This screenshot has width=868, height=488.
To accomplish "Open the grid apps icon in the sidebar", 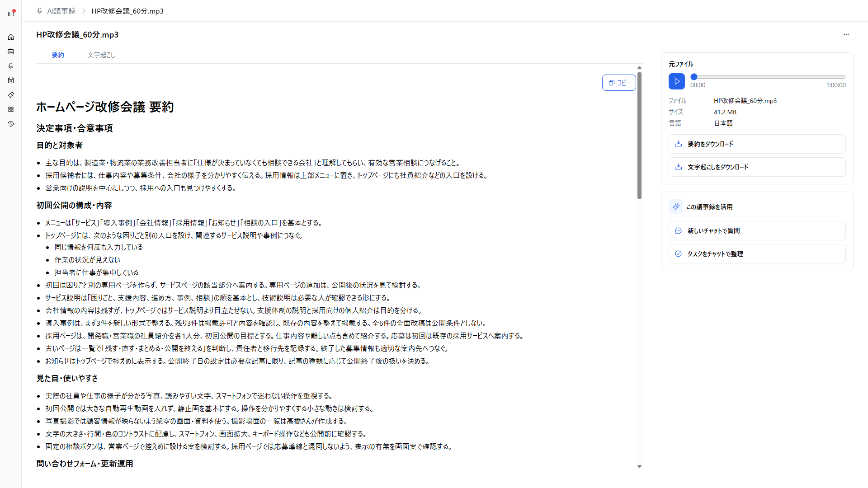I will [x=11, y=109].
